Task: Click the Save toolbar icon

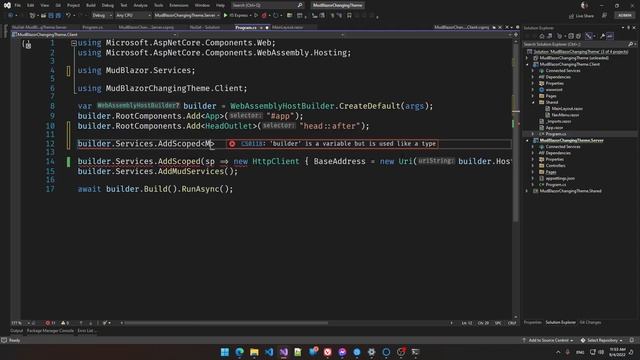Action: [x=51, y=16]
